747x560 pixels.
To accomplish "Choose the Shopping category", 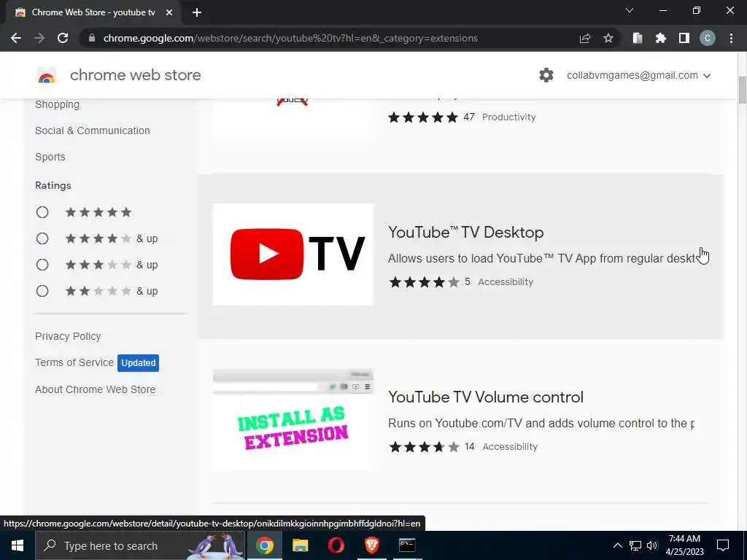I will 57,104.
